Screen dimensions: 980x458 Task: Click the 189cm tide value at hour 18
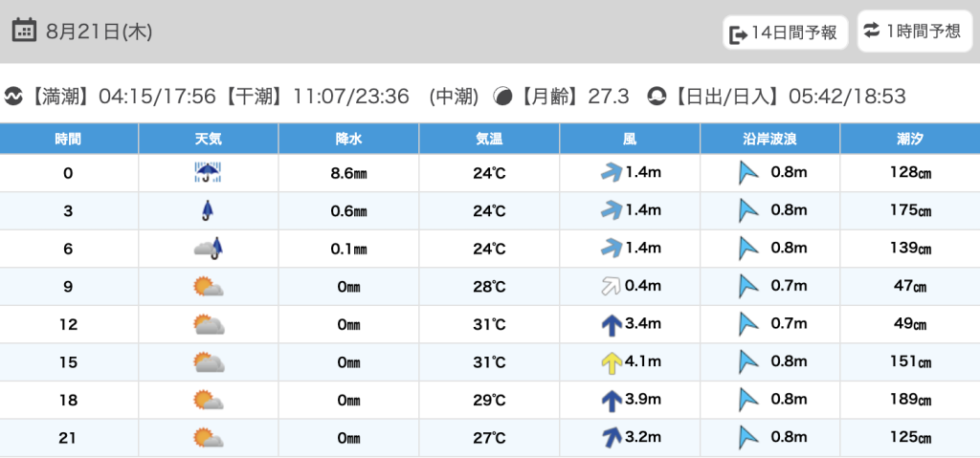click(x=911, y=400)
